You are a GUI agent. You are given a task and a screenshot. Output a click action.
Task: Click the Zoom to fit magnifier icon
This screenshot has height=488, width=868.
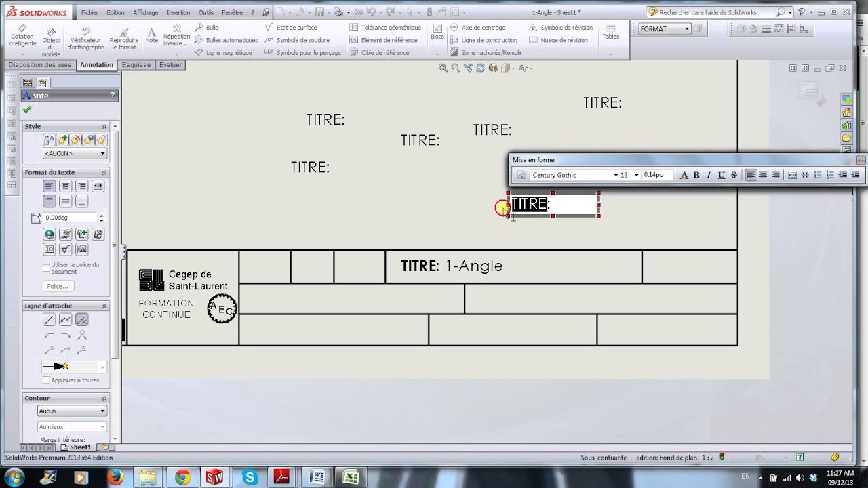coord(443,68)
